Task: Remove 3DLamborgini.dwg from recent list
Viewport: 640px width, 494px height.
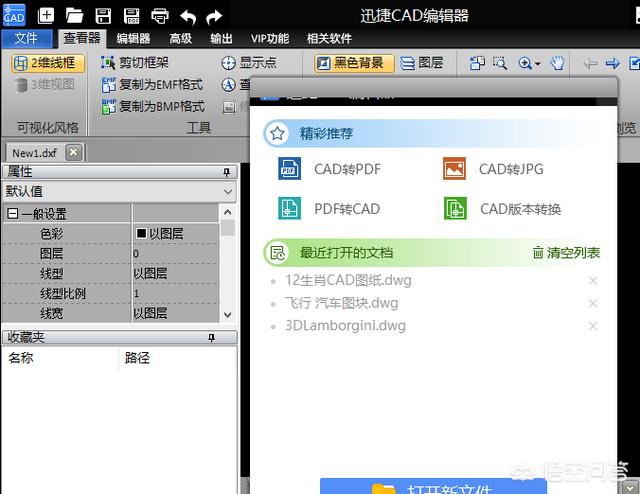Action: click(x=593, y=326)
